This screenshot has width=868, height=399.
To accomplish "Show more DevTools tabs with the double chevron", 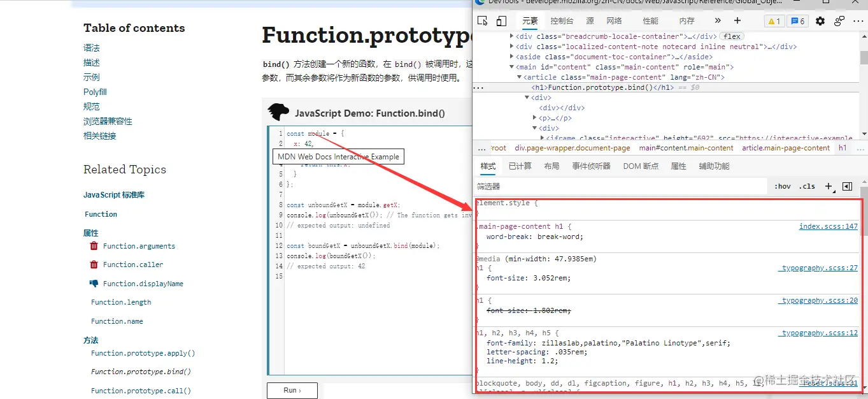I will [x=718, y=21].
